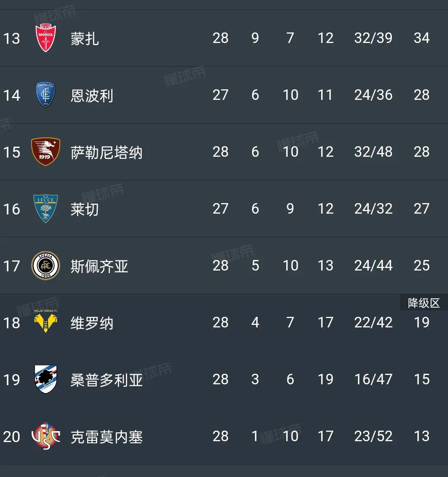Click rank number 20 row

tap(12, 436)
